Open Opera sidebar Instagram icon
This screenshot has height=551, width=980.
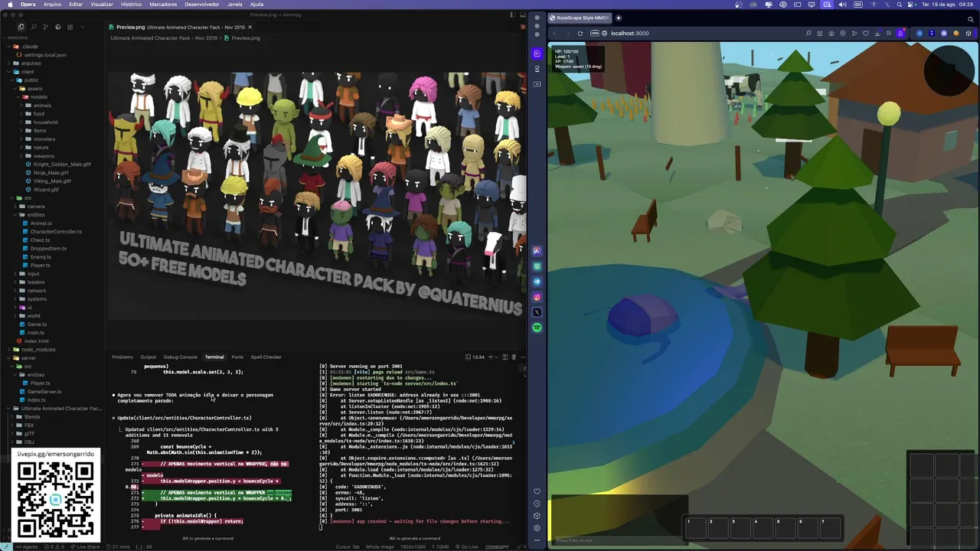(x=537, y=297)
